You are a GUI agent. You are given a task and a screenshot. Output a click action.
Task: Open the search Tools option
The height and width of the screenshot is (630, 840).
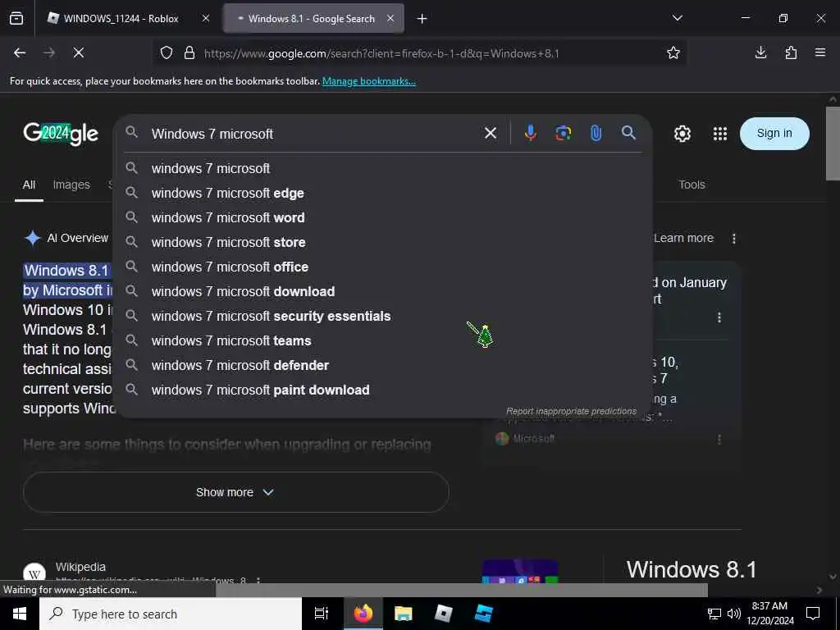(x=692, y=185)
